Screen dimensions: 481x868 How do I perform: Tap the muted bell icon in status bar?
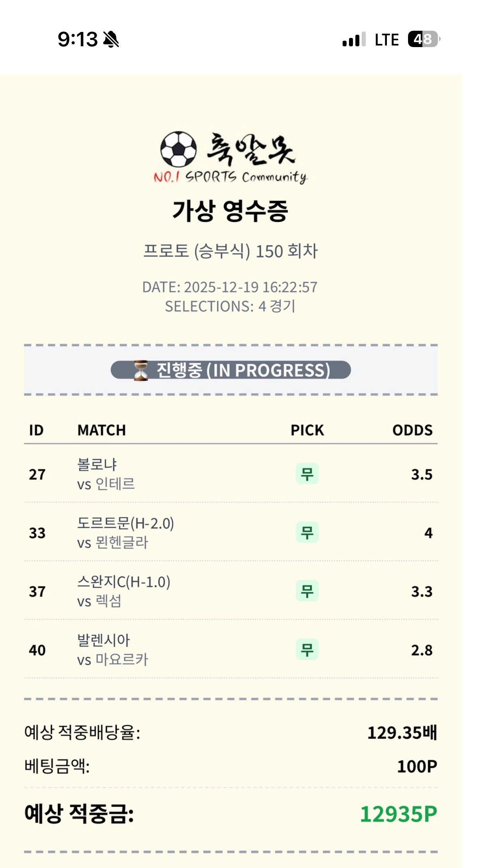111,40
